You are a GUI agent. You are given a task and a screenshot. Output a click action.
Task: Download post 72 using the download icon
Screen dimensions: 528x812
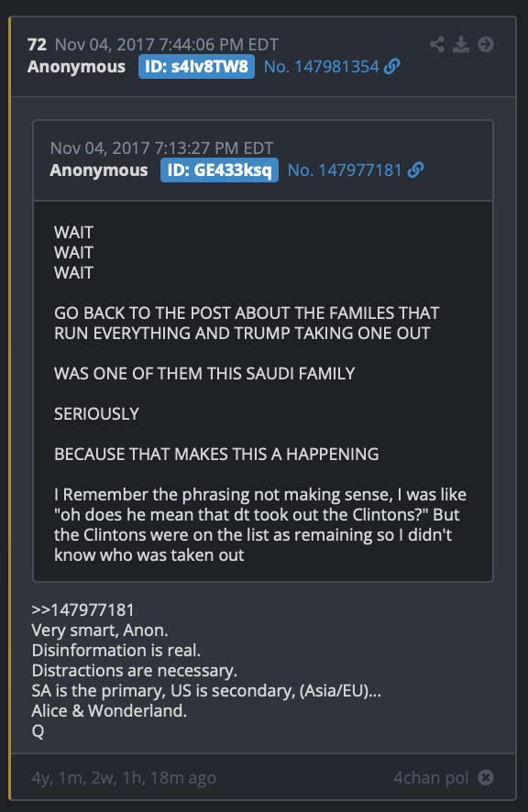pos(461,45)
